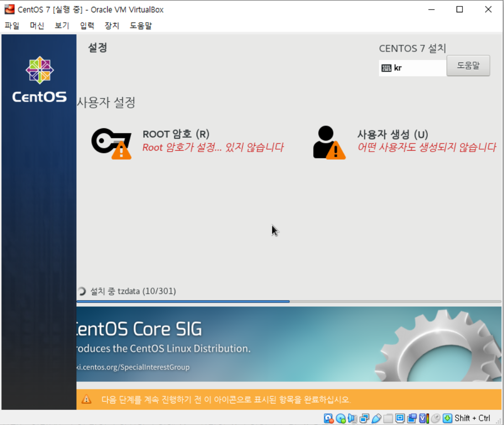Click the CentOS Core SIG banner

click(289, 344)
